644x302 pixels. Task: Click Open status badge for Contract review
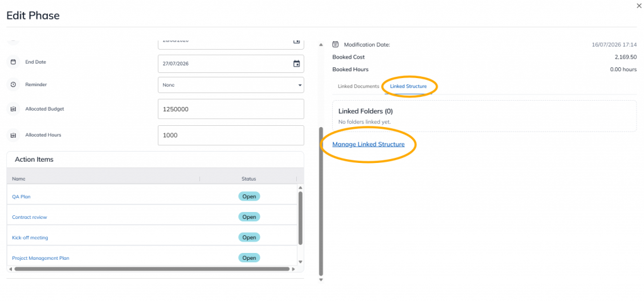pyautogui.click(x=249, y=217)
